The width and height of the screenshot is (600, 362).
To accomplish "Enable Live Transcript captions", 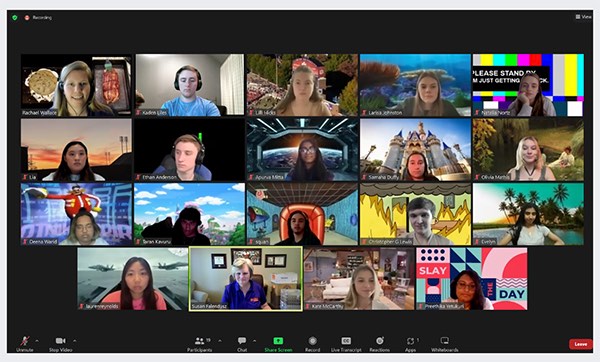I will [x=346, y=343].
